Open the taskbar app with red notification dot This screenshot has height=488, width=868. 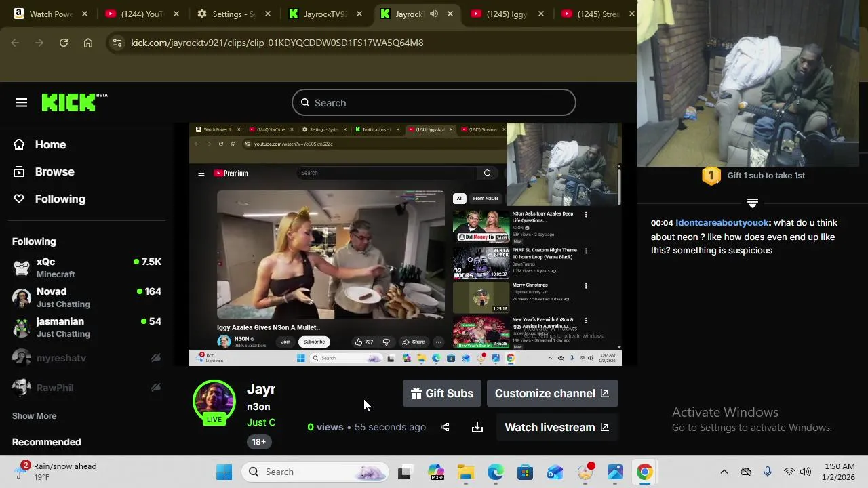pyautogui.click(x=585, y=472)
